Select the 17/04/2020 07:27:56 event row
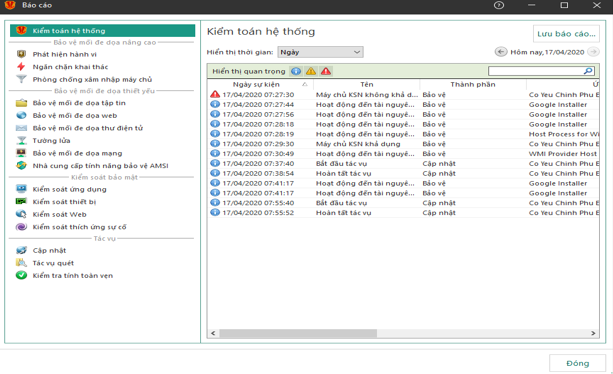 click(x=403, y=114)
